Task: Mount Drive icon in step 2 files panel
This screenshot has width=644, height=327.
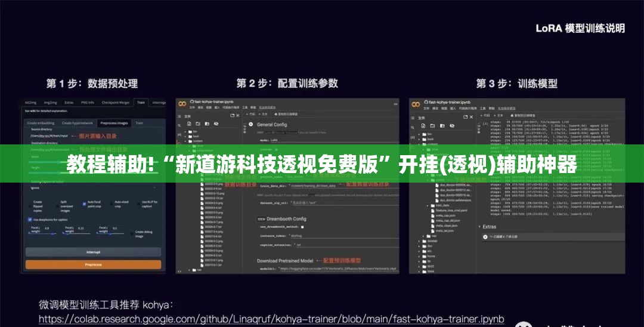Action: [208, 124]
